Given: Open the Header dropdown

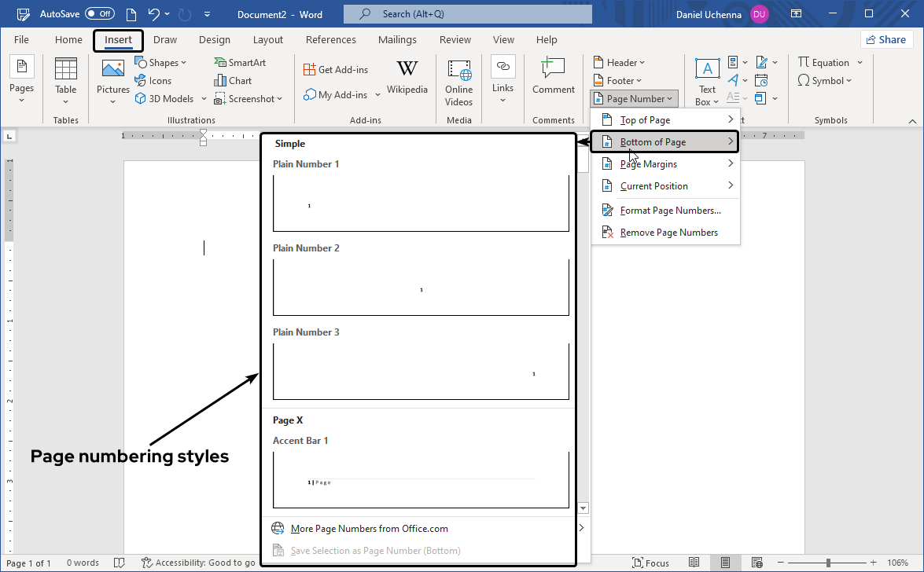Looking at the screenshot, I should pyautogui.click(x=619, y=63).
